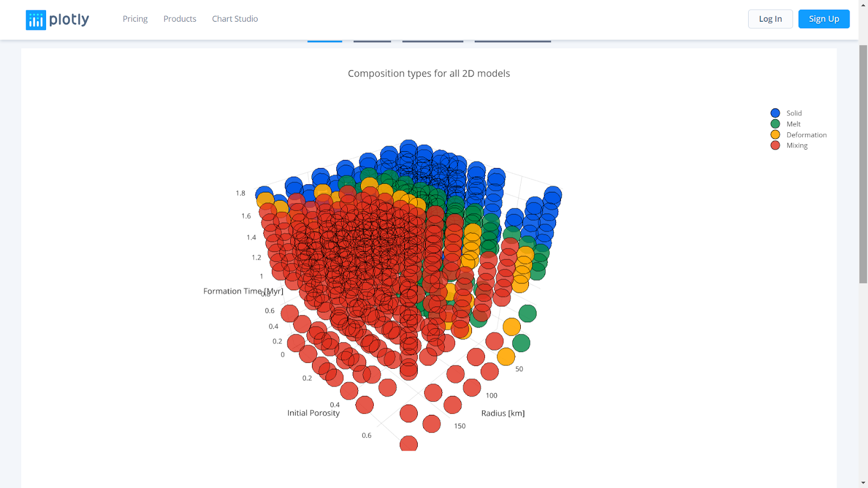This screenshot has height=488, width=868.
Task: Click the Sign Up button
Action: click(x=824, y=18)
